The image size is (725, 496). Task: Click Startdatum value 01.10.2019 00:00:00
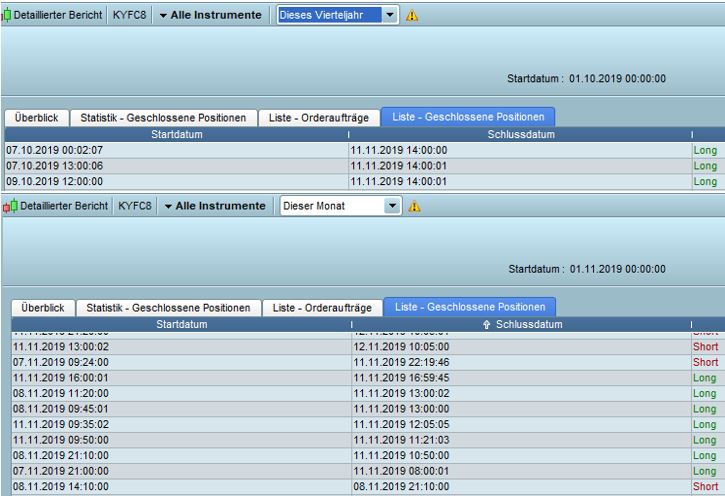click(x=617, y=79)
